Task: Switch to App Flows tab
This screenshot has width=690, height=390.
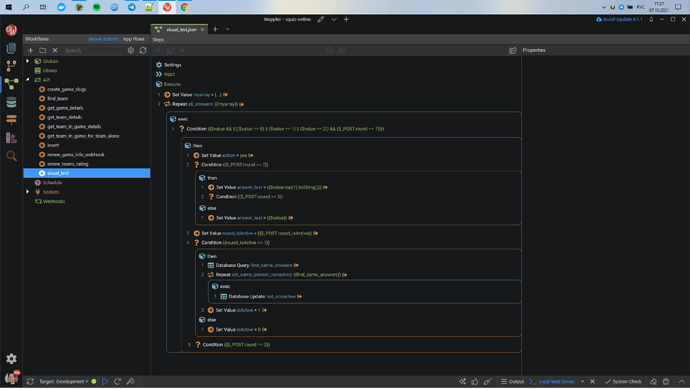Action: 133,39
